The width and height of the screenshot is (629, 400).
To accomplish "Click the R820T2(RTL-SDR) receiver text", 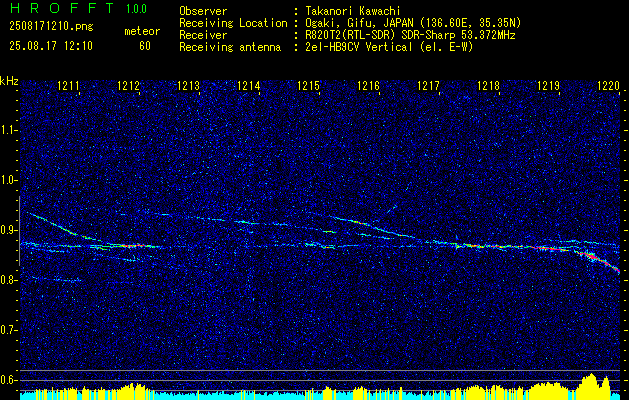I will click(x=408, y=35).
